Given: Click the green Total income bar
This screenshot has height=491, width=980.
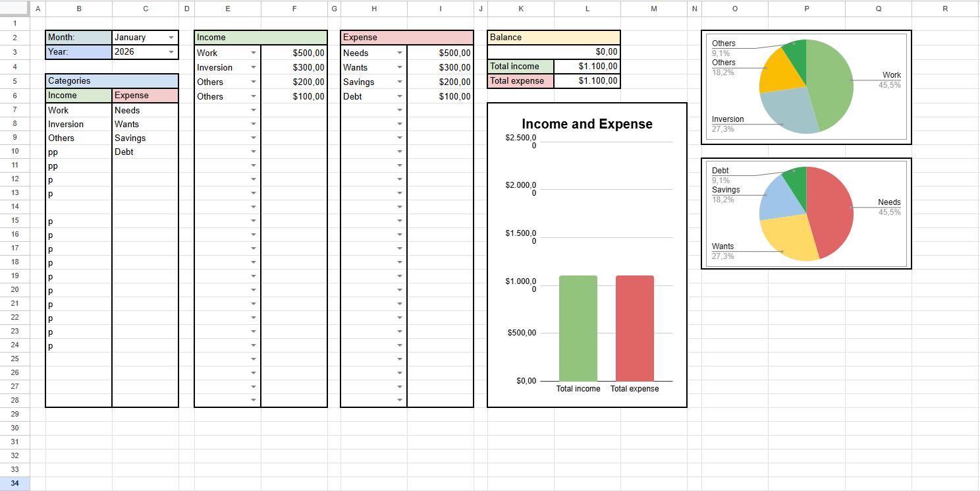Looking at the screenshot, I should [x=578, y=328].
